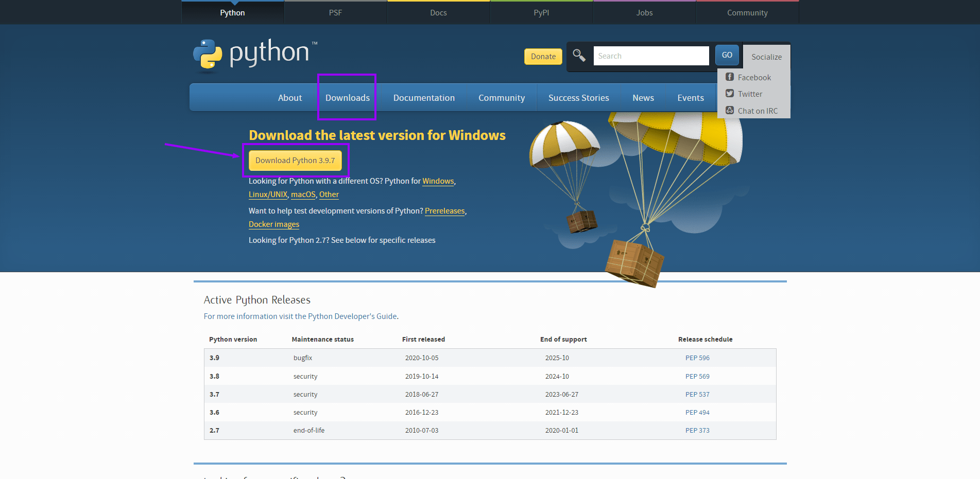
Task: Open the Docker images link
Action: pos(274,224)
